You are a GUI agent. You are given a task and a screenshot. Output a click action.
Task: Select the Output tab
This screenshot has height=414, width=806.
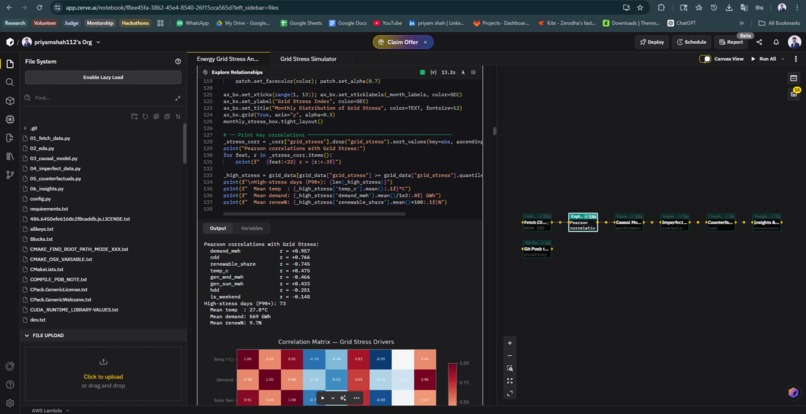click(218, 228)
